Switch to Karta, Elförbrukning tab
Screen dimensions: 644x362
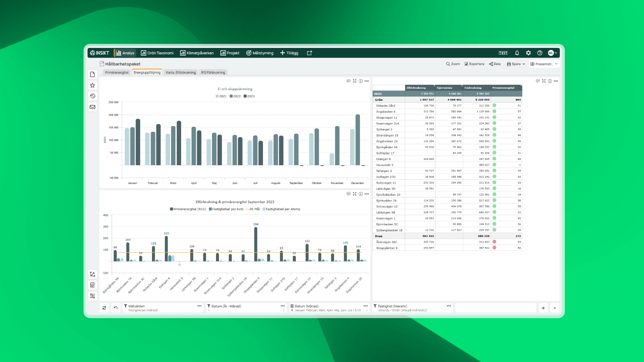(181, 72)
